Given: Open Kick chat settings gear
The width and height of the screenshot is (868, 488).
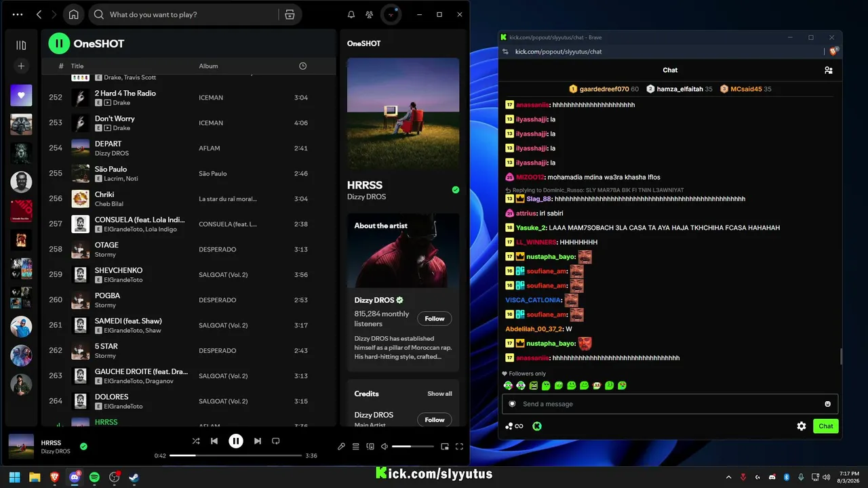Looking at the screenshot, I should pos(802,426).
